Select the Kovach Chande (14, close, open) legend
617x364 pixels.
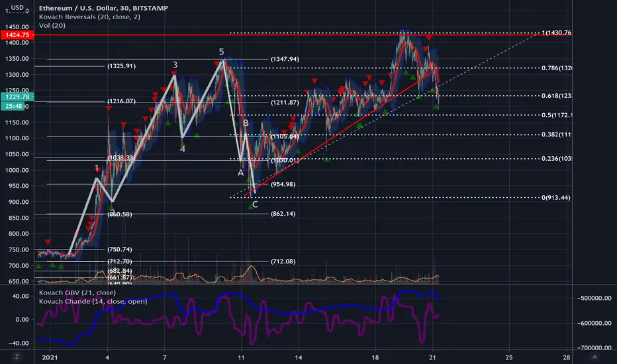(93, 301)
